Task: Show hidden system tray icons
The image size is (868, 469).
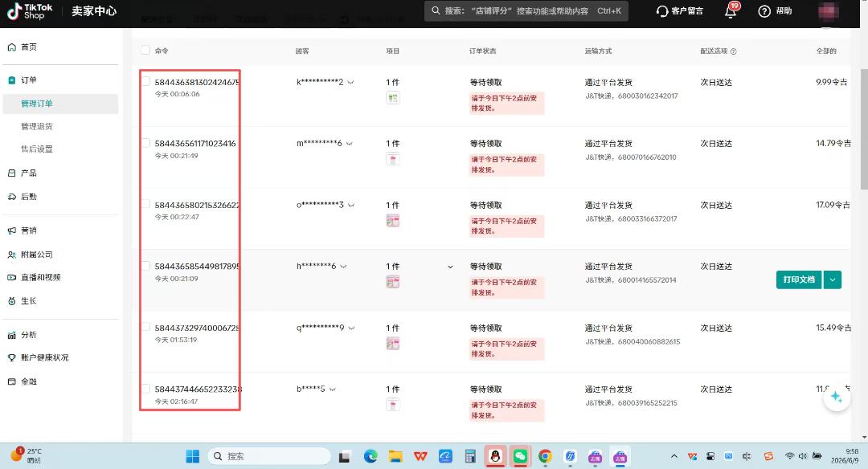Action: [x=674, y=456]
